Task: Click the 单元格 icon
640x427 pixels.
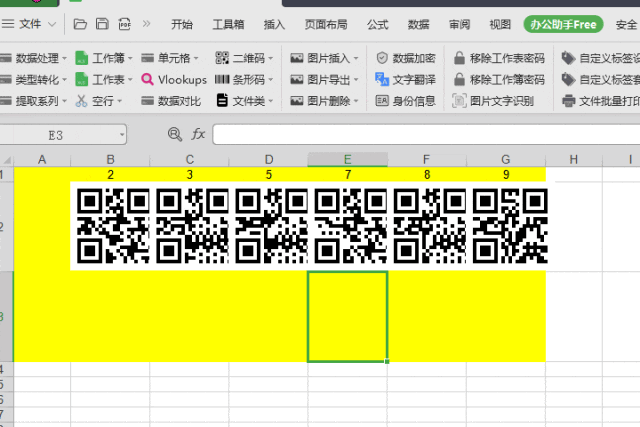Action: coord(147,58)
